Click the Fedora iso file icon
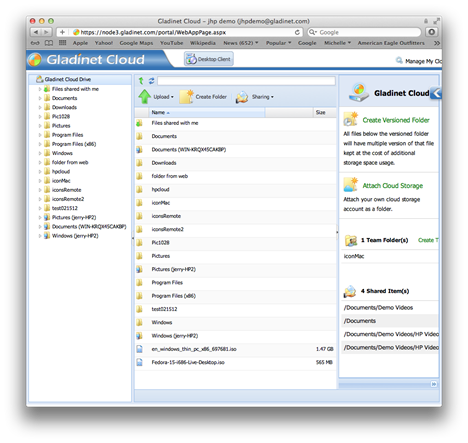Image resolution: width=468 pixels, height=443 pixels. 139,362
